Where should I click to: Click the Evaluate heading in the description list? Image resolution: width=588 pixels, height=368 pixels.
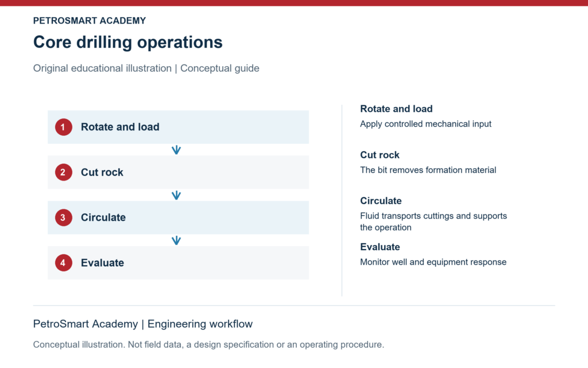click(x=380, y=247)
